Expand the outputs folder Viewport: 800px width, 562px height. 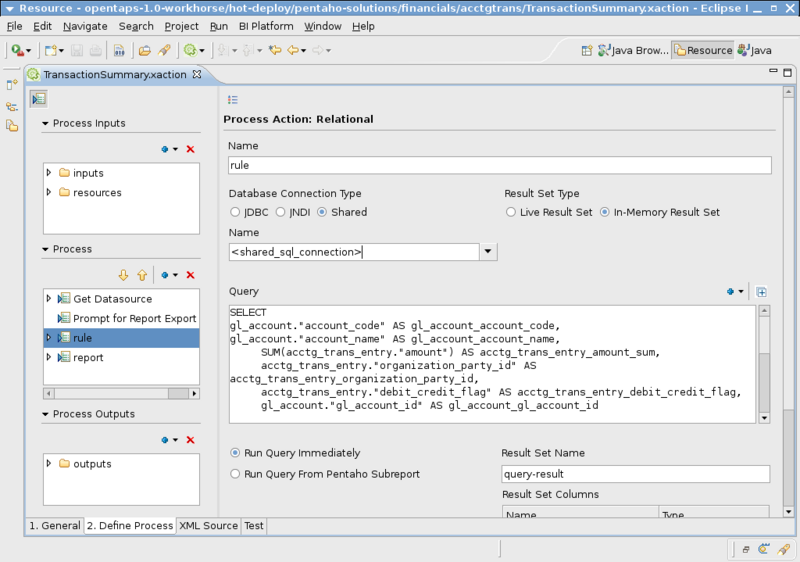(49, 463)
